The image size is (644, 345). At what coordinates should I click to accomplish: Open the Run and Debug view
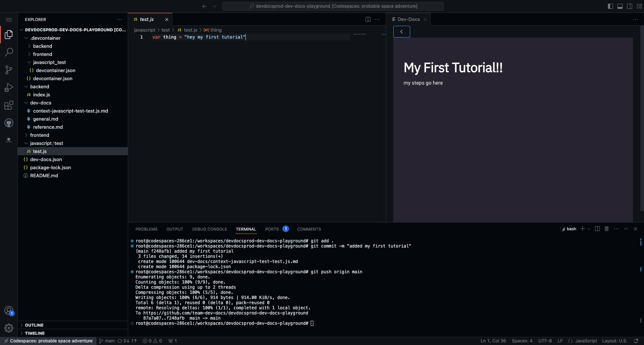pos(9,88)
